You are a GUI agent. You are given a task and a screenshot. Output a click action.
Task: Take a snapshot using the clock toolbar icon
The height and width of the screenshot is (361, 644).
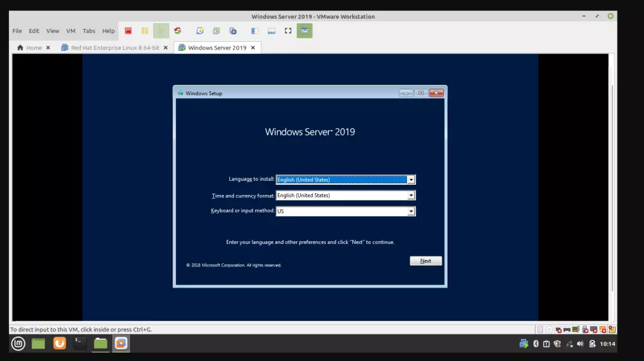tap(200, 31)
